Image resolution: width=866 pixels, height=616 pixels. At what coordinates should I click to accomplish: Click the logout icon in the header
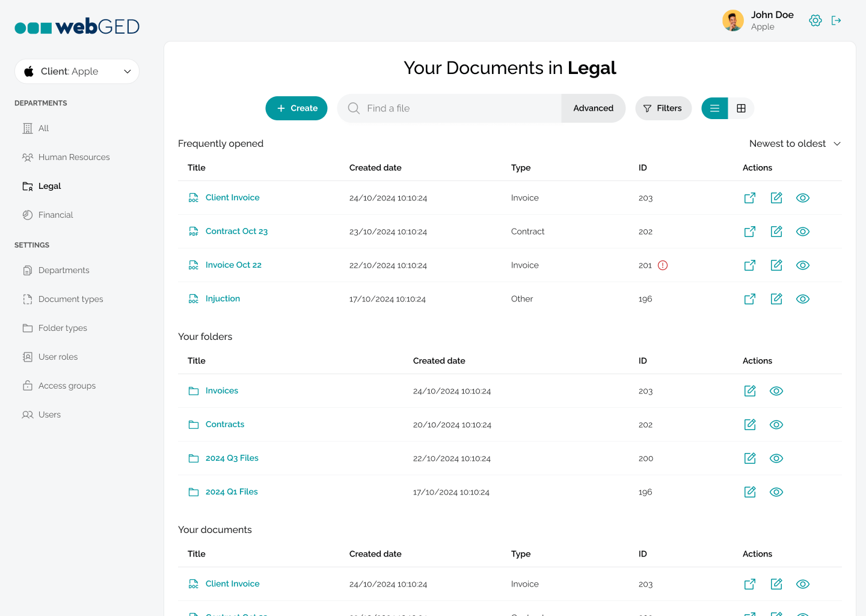point(837,20)
